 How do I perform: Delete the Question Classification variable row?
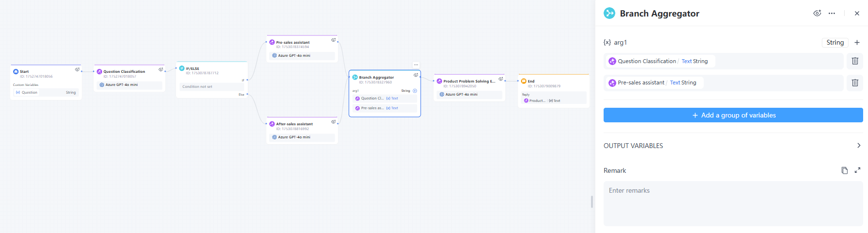click(855, 61)
